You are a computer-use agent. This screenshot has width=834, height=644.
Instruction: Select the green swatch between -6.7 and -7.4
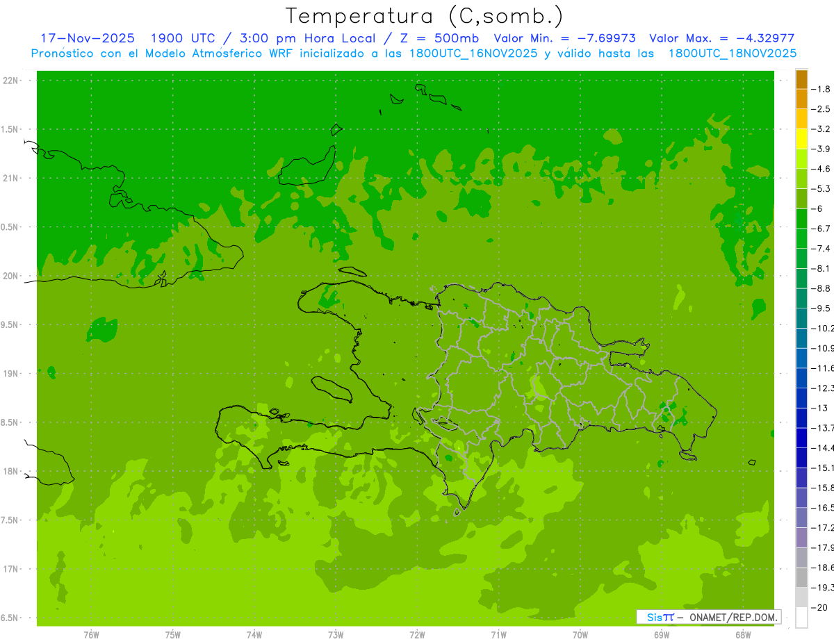click(x=801, y=238)
